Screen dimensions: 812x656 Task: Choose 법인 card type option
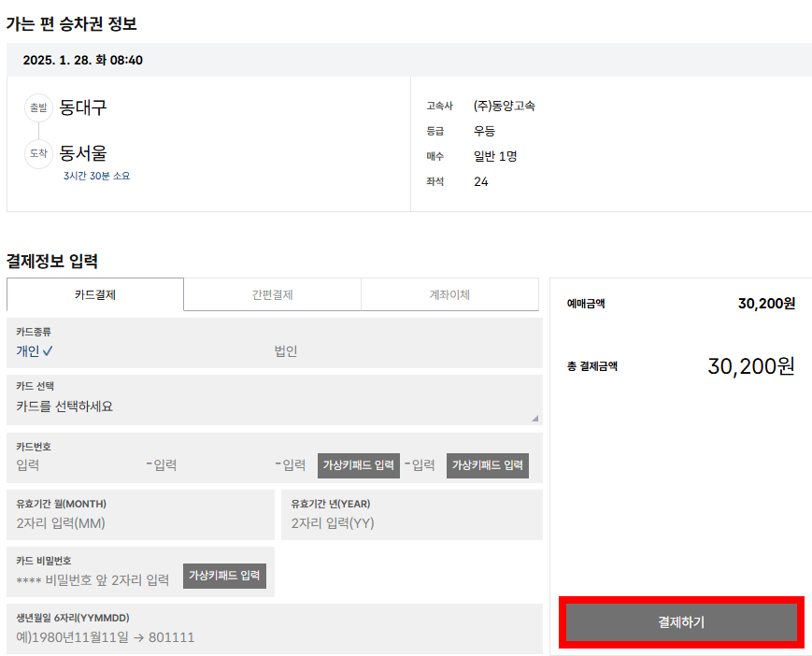pos(285,351)
